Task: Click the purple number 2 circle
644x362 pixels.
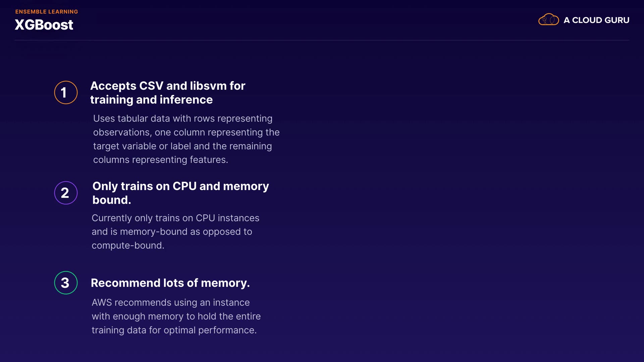Action: click(66, 193)
